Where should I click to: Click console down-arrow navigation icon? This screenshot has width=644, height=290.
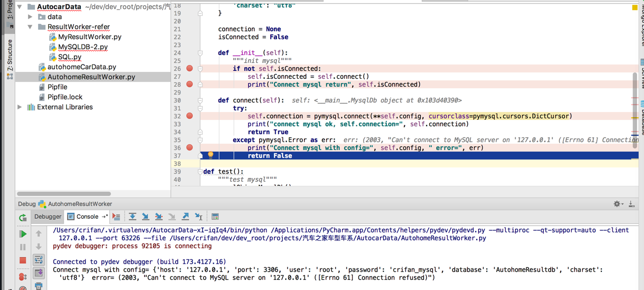(x=39, y=247)
